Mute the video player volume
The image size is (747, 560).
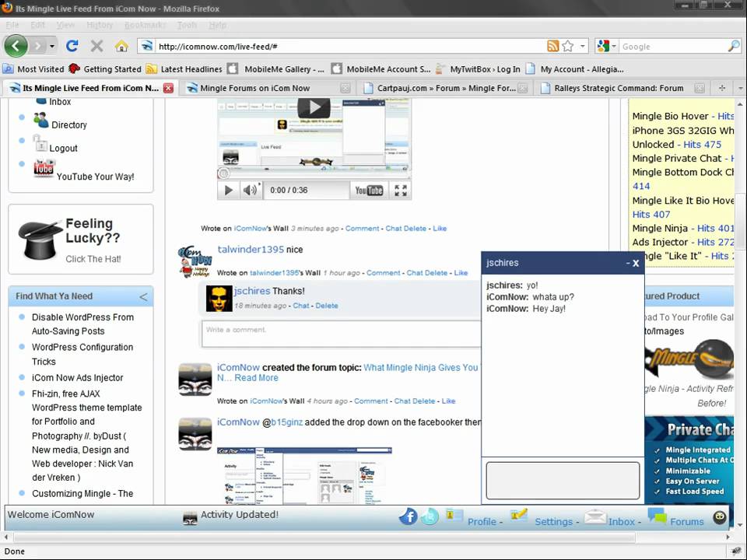pyautogui.click(x=249, y=190)
